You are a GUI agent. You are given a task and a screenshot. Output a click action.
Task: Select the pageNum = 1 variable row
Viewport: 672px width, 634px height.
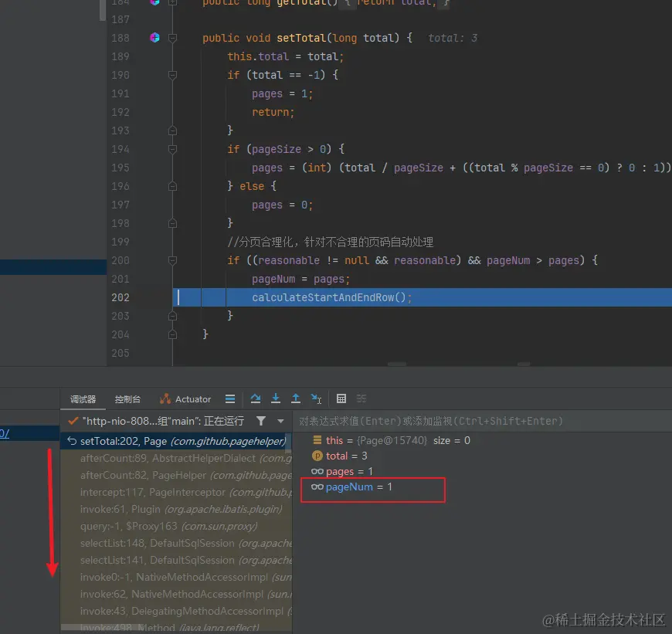pyautogui.click(x=351, y=487)
